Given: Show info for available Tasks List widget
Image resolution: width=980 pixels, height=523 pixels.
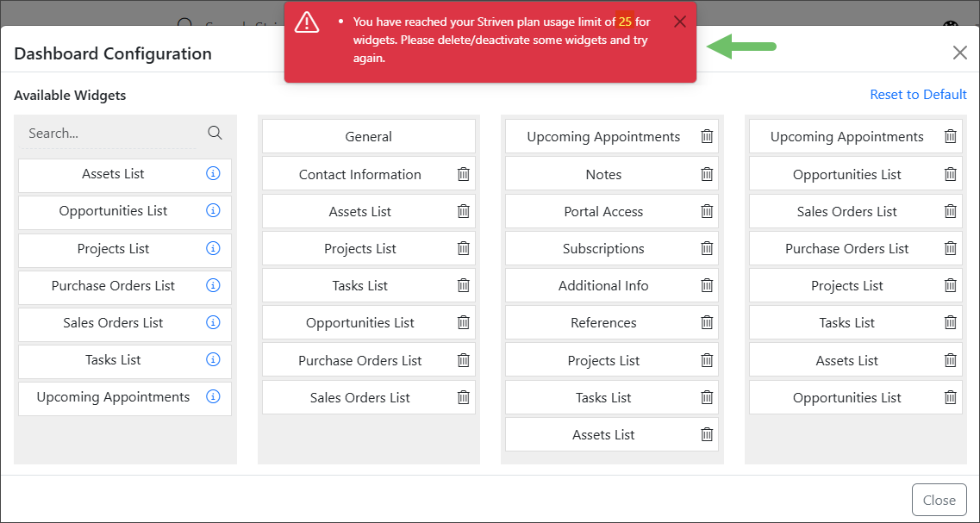Looking at the screenshot, I should pyautogui.click(x=213, y=359).
